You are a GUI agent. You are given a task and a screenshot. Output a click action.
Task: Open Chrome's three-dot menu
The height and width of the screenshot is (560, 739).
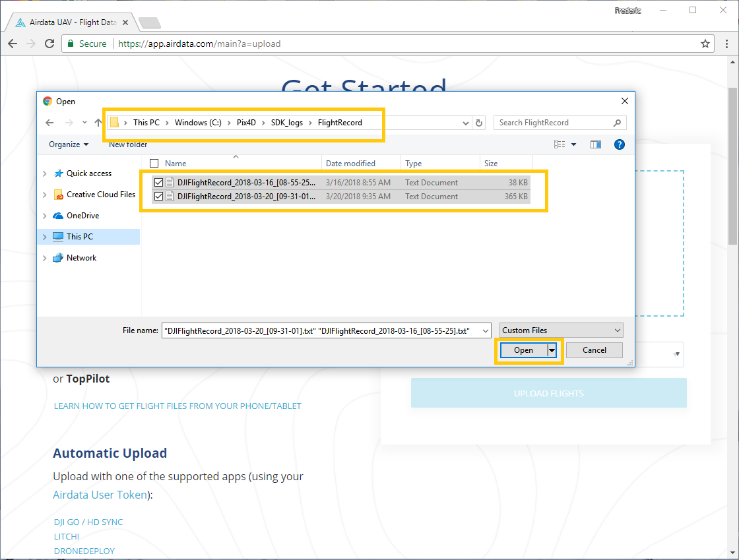pos(726,44)
